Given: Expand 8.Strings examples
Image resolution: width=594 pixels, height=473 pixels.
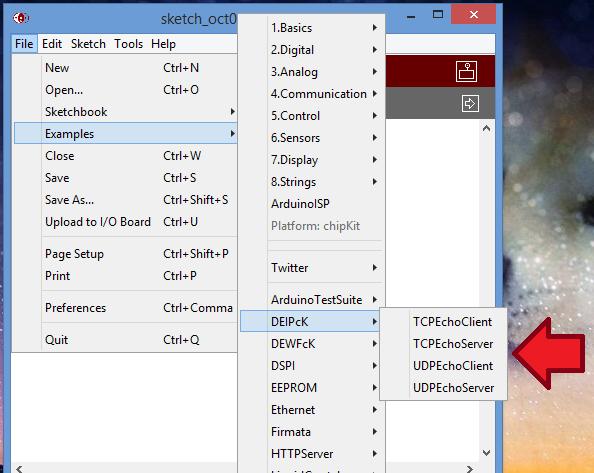Looking at the screenshot, I should (311, 182).
